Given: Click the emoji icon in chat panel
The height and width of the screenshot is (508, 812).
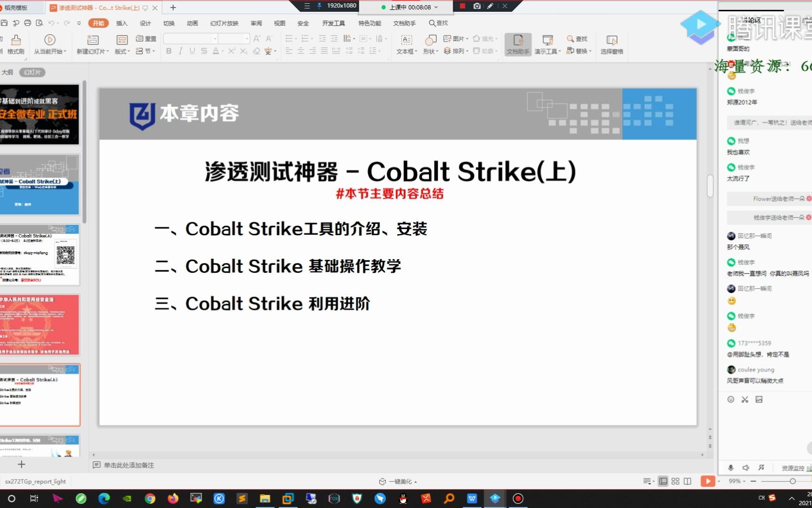Looking at the screenshot, I should pyautogui.click(x=731, y=399).
